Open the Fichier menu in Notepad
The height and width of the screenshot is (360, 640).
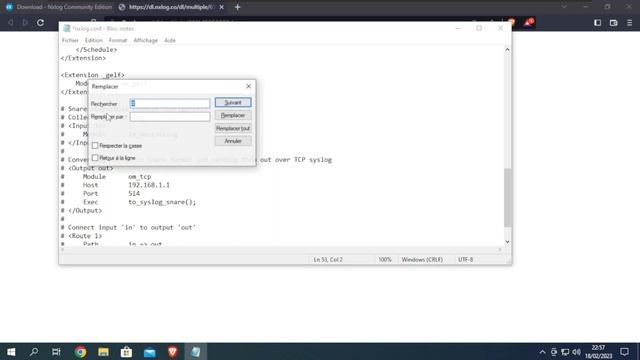point(70,40)
